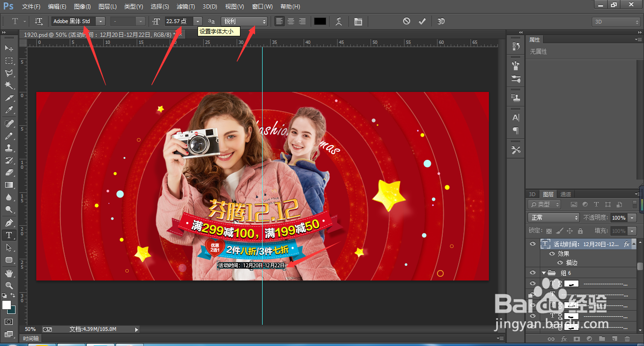Open the 窗口(W) menu
Screen dimensions: 644x346
[262, 7]
